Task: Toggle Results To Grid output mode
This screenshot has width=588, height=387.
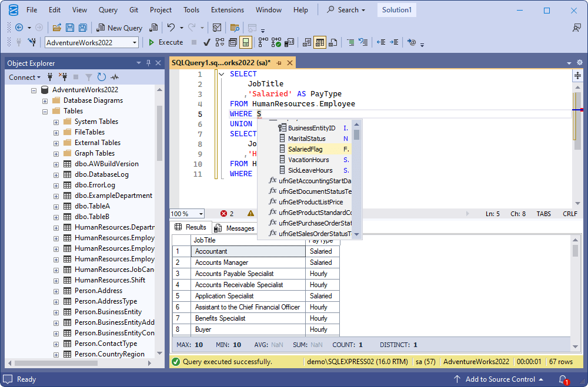Action: point(319,42)
